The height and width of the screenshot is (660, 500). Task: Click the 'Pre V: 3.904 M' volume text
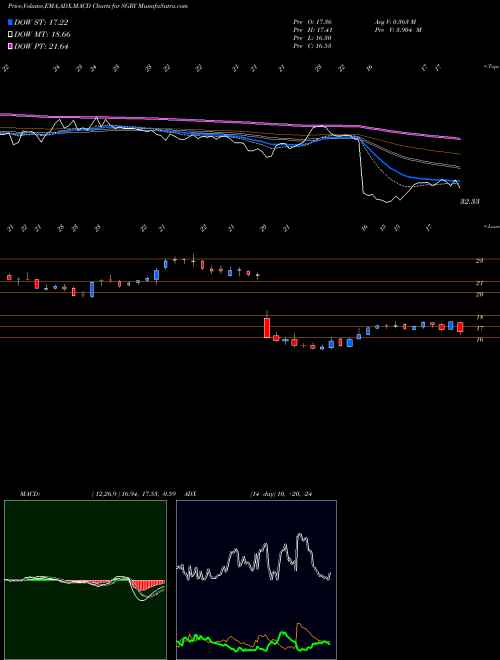pos(398,30)
